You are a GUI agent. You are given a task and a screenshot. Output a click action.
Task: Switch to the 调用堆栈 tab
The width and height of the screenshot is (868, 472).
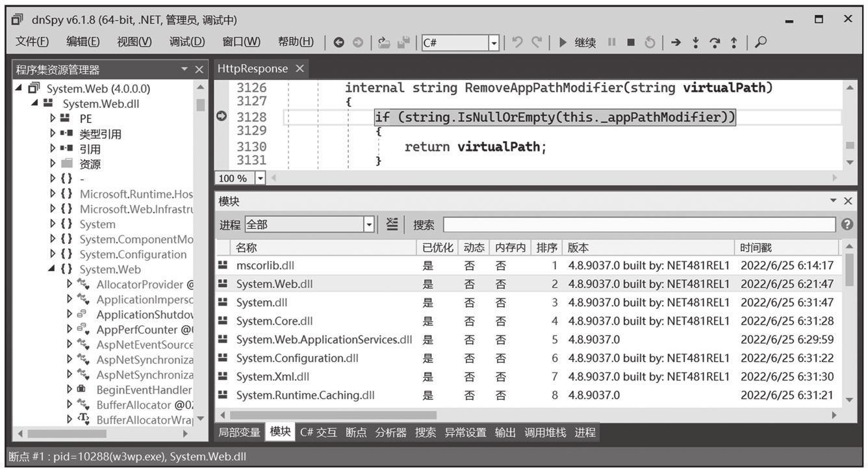point(545,432)
